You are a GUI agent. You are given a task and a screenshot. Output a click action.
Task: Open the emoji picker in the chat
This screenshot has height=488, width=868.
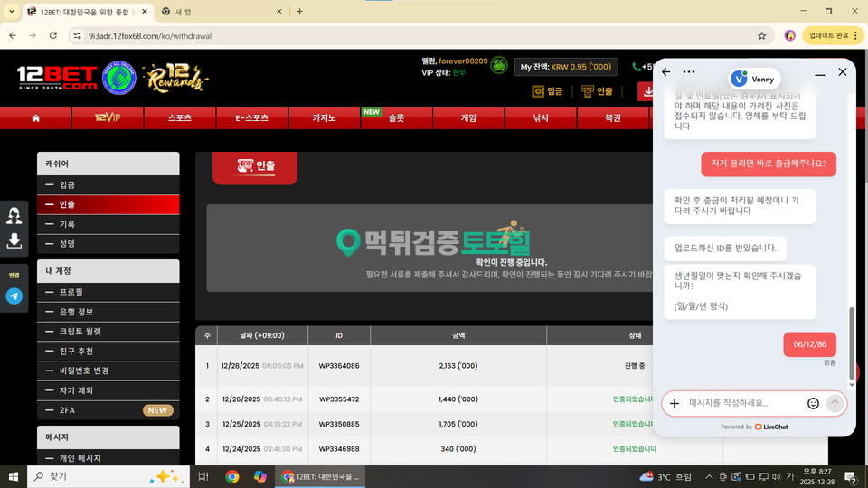click(813, 404)
